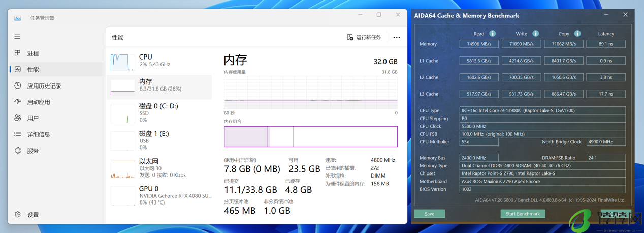Click the info icon next to Copy
This screenshot has width=644, height=233.
577,34
